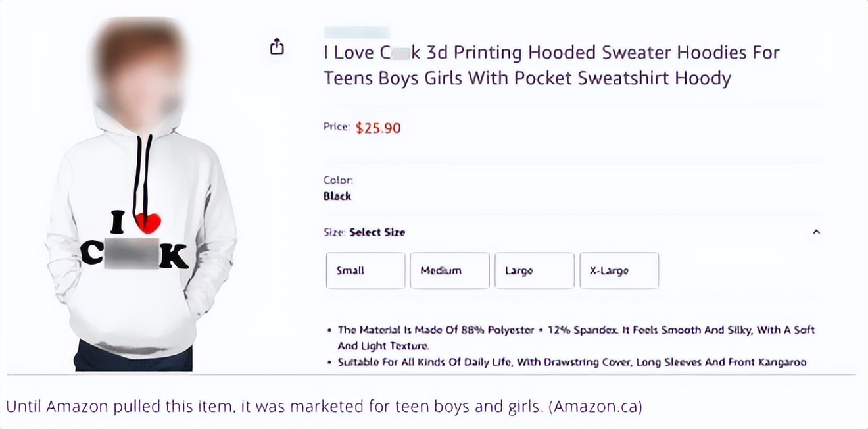
Task: Choose the Medium size option
Action: (449, 270)
